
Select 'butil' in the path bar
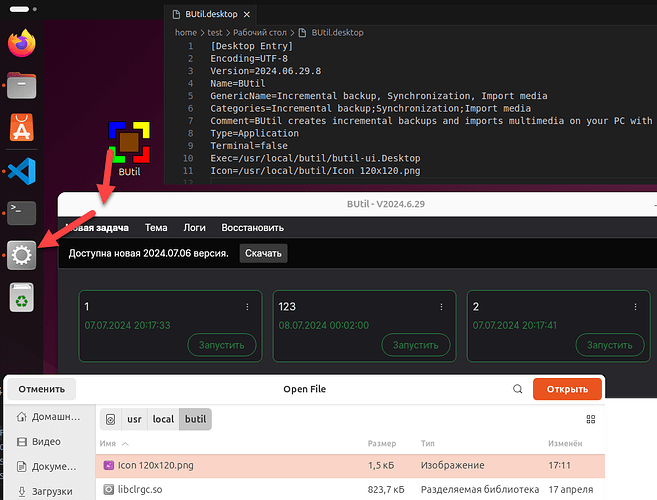pos(195,419)
